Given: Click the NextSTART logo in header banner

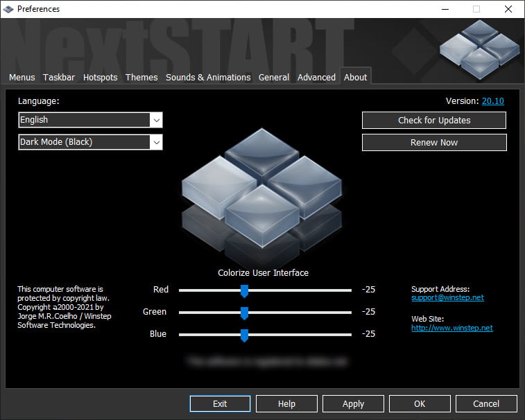Looking at the screenshot, I should coord(479,49).
